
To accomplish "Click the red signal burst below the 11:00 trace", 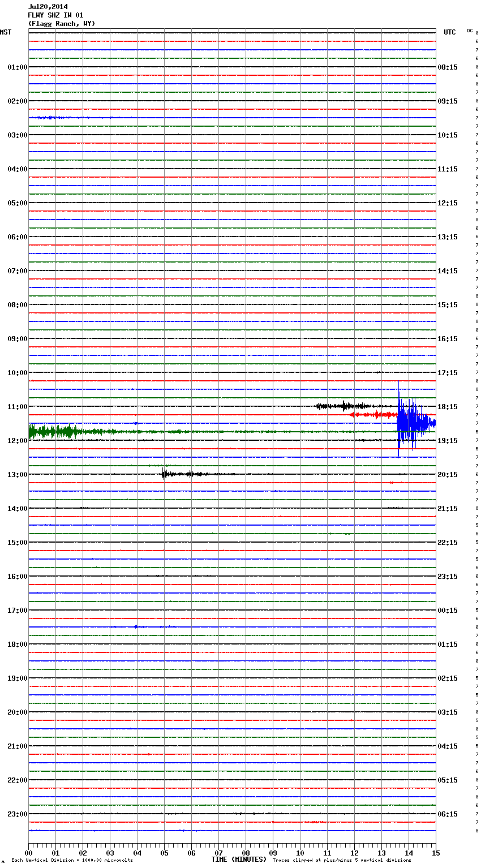I will 373,415.
